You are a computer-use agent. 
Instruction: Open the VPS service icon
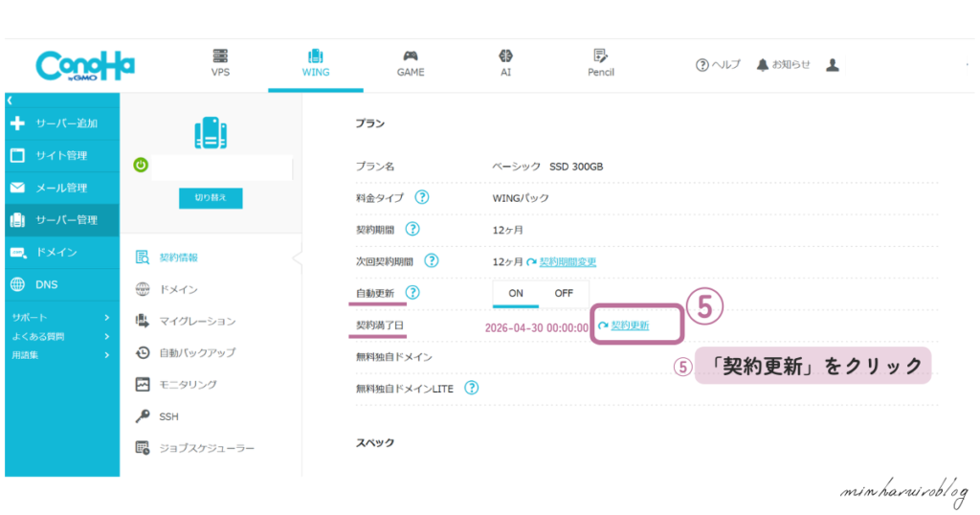pos(220,57)
